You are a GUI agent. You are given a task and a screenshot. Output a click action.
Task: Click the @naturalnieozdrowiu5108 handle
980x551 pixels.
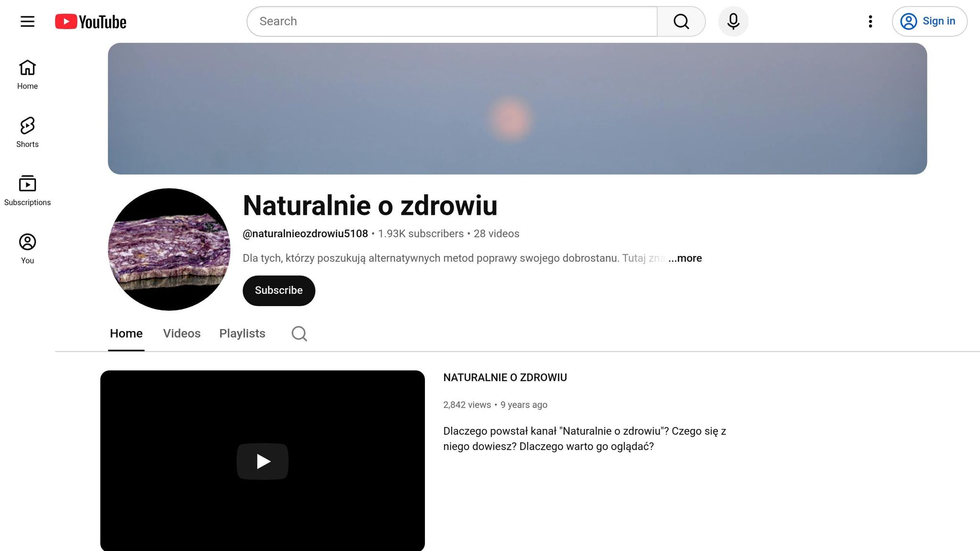click(x=305, y=234)
